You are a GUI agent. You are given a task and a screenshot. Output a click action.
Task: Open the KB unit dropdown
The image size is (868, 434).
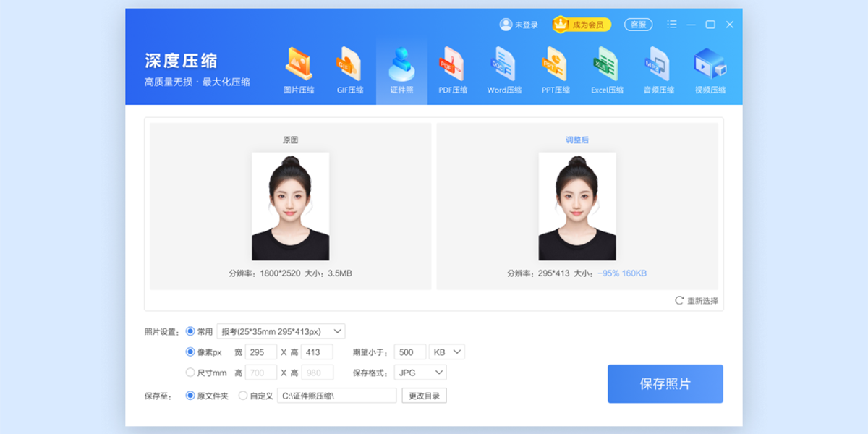coord(446,352)
